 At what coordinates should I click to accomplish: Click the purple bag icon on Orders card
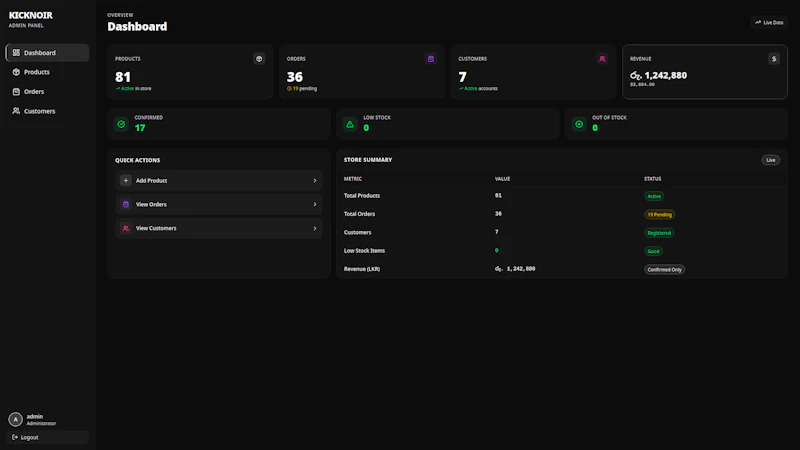point(431,59)
